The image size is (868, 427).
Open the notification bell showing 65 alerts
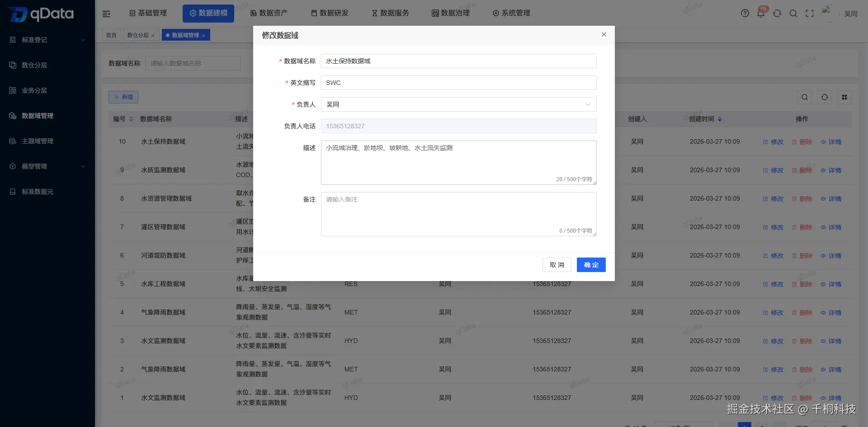[761, 13]
